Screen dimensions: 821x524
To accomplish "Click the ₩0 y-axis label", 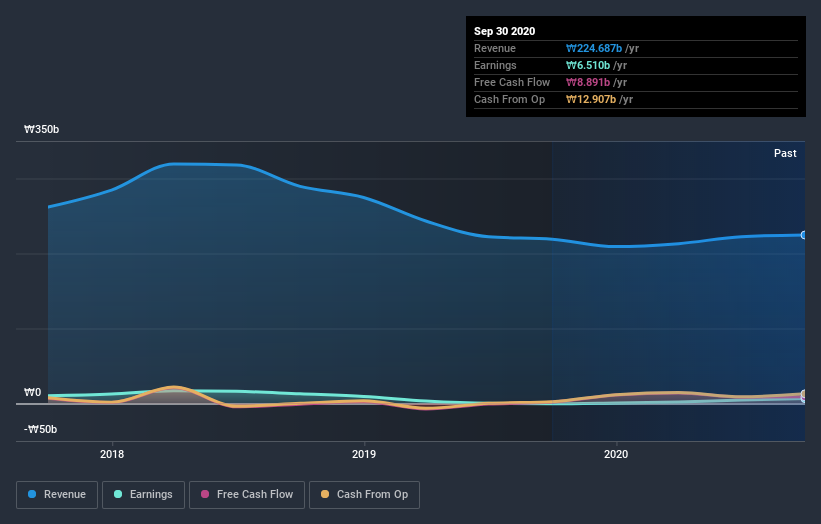I will point(32,392).
